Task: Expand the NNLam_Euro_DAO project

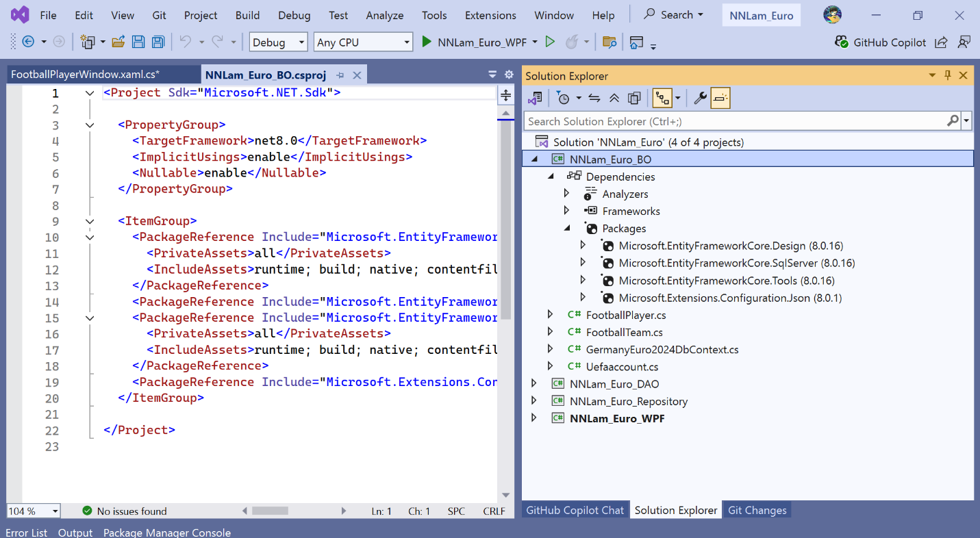Action: click(x=535, y=384)
